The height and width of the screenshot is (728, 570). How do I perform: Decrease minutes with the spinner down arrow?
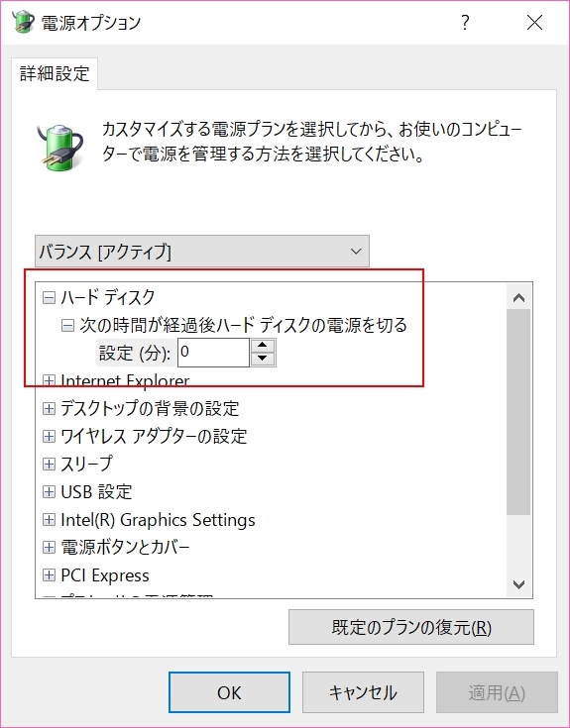click(x=263, y=359)
